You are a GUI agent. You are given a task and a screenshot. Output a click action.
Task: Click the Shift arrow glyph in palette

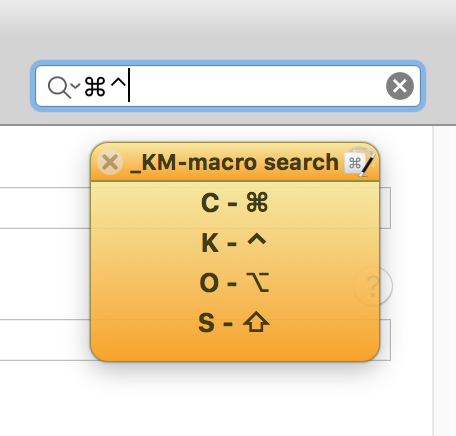[256, 322]
